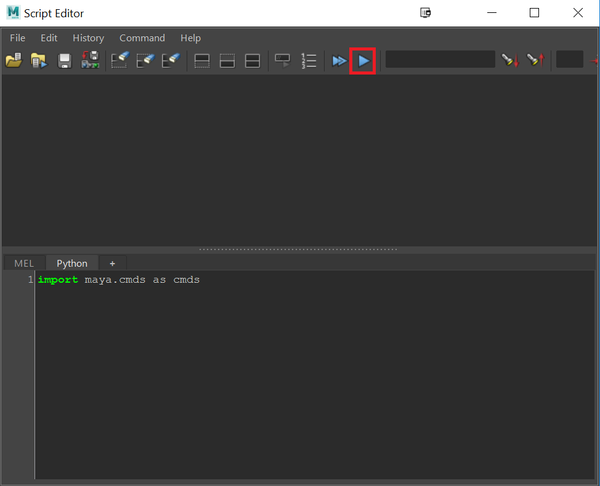Click the Clear All eraser icon
Screen dimensions: 600x486
tap(171, 60)
